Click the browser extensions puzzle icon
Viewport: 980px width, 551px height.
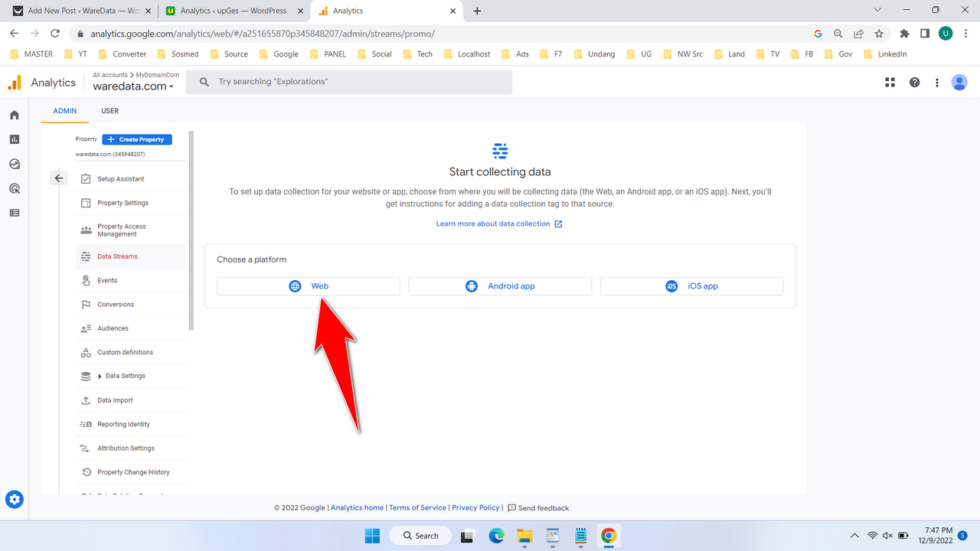[x=904, y=34]
